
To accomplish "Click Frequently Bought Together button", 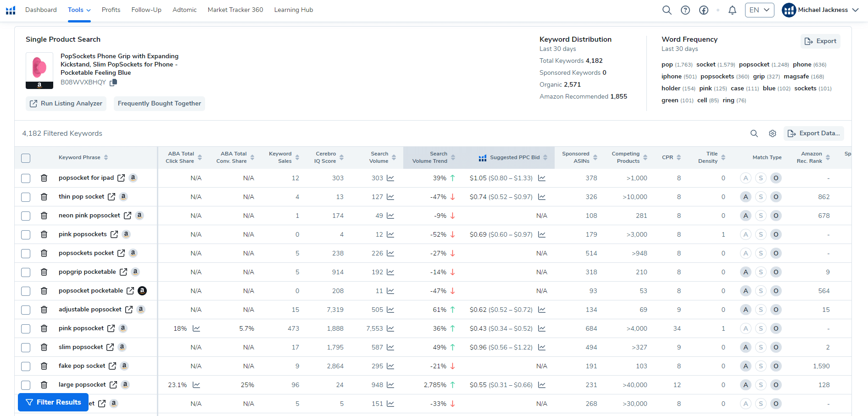I will [159, 104].
